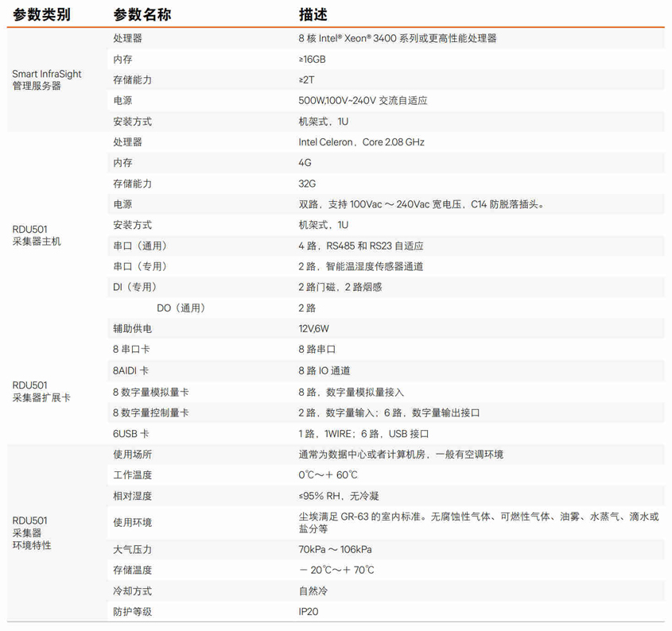Select the Intel Celeron Core 2.08 GHz text
This screenshot has height=631, width=672.
(361, 142)
